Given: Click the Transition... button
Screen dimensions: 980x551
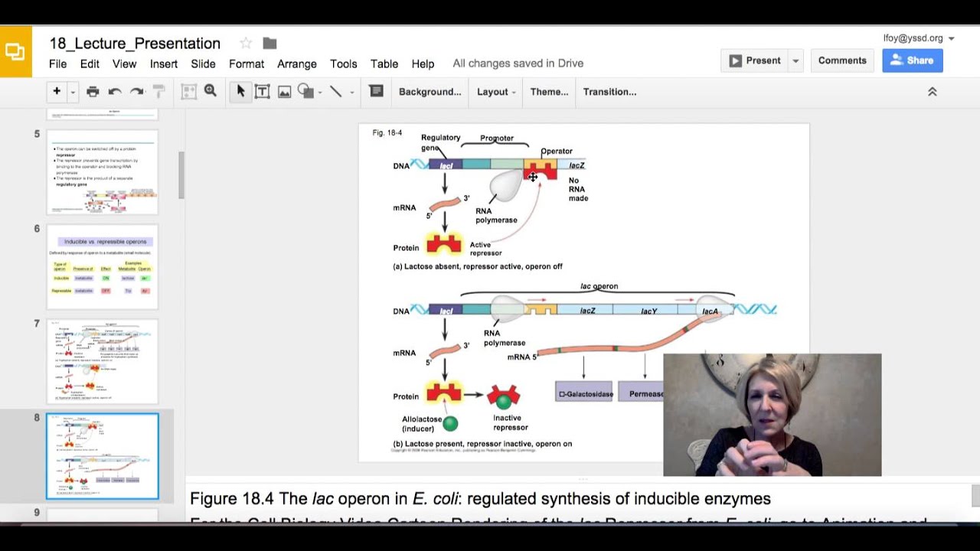Looking at the screenshot, I should (x=609, y=92).
